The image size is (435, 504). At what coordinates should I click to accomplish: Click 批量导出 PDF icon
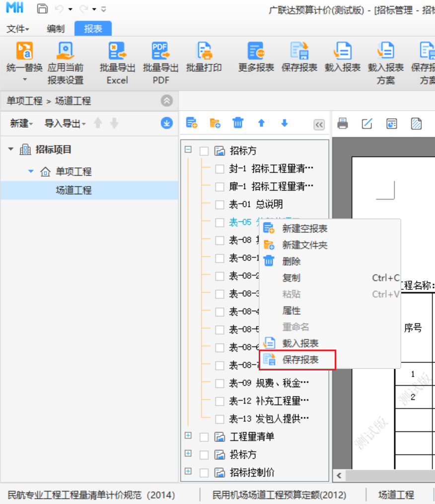coord(160,52)
